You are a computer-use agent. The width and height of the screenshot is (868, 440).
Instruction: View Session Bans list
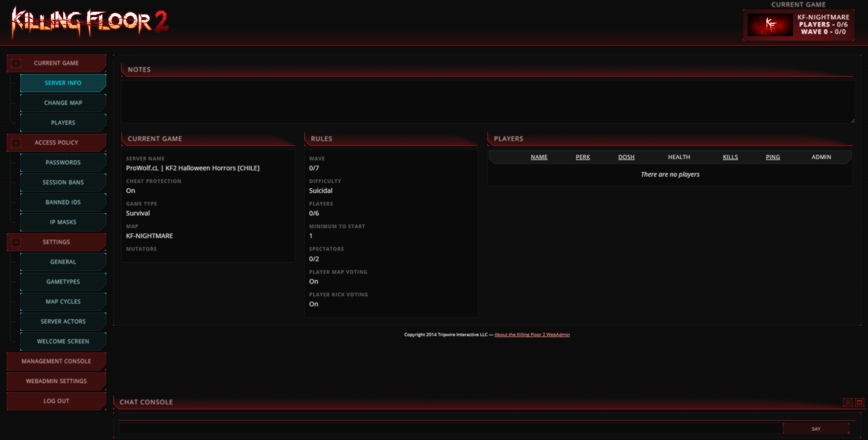[x=63, y=183]
